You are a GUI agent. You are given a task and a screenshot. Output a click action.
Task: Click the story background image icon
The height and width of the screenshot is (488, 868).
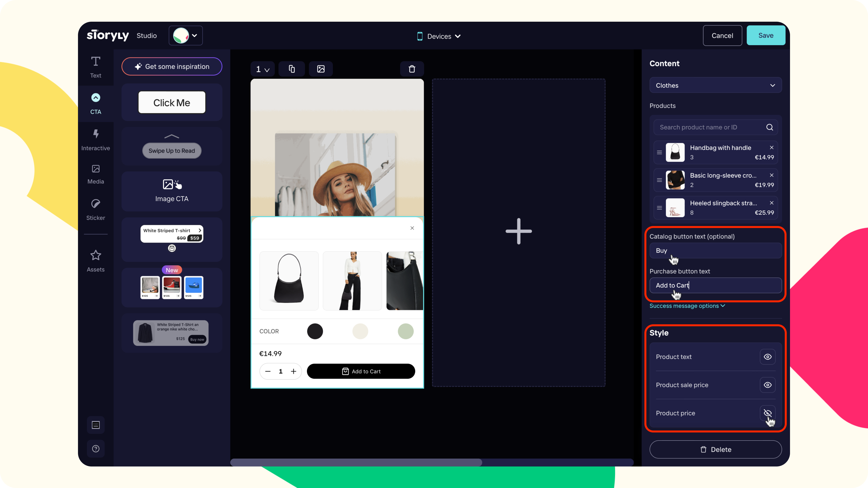(x=321, y=69)
